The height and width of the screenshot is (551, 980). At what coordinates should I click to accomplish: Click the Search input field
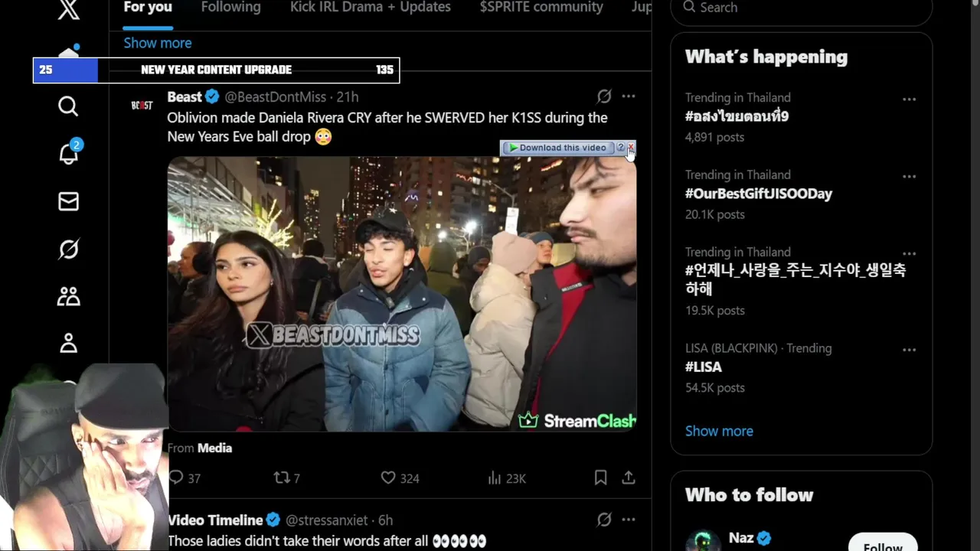point(801,8)
